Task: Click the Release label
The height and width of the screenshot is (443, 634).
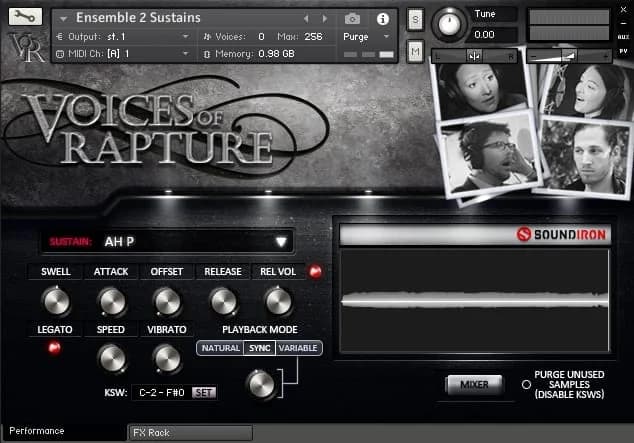Action: [x=223, y=272]
